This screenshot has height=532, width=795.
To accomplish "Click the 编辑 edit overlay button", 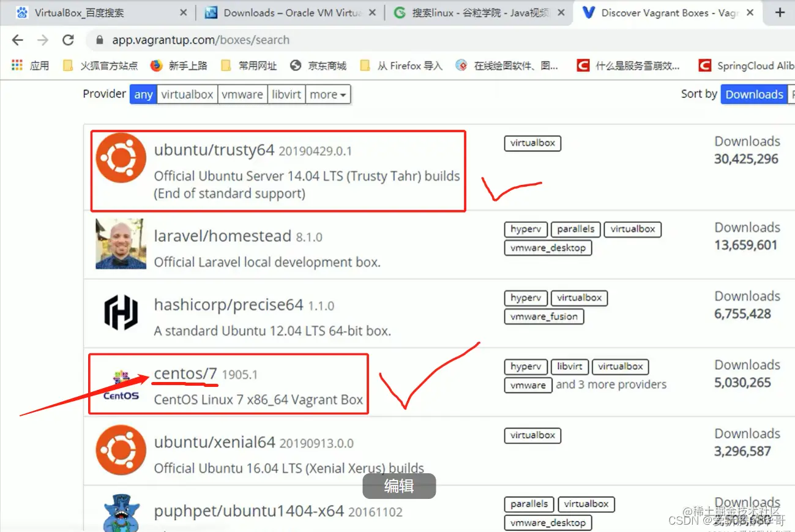I will click(399, 486).
